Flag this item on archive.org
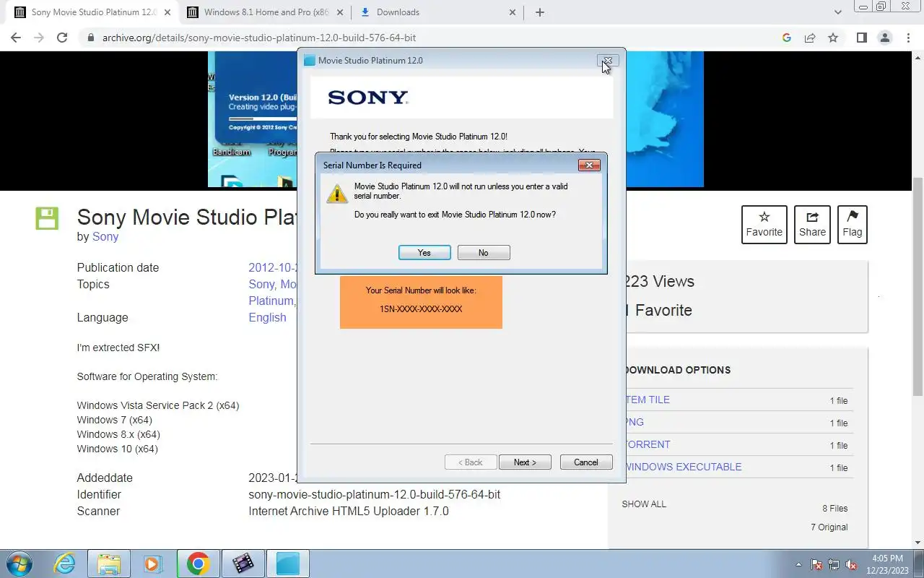This screenshot has height=578, width=924. coord(853,225)
